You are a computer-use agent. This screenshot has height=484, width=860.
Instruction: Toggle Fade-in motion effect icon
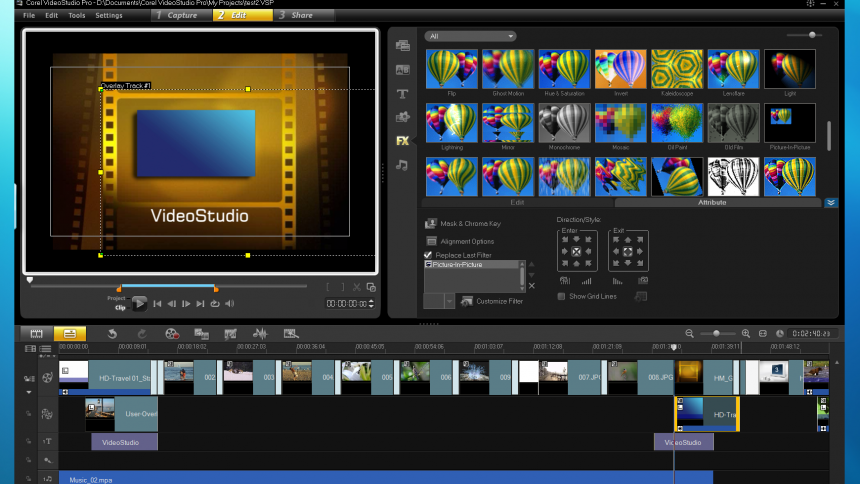coord(587,281)
